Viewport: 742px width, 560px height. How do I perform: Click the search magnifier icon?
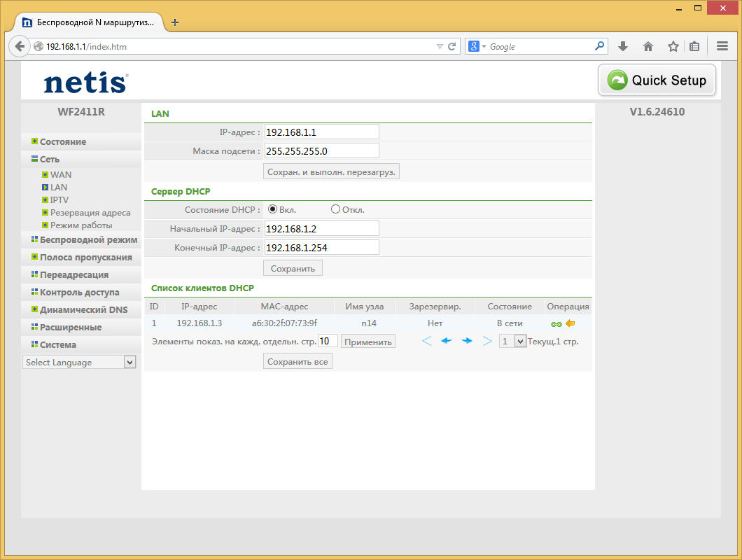[599, 46]
